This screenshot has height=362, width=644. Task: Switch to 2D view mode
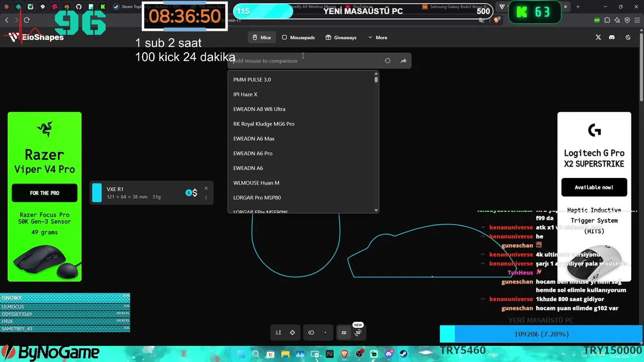pyautogui.click(x=344, y=332)
